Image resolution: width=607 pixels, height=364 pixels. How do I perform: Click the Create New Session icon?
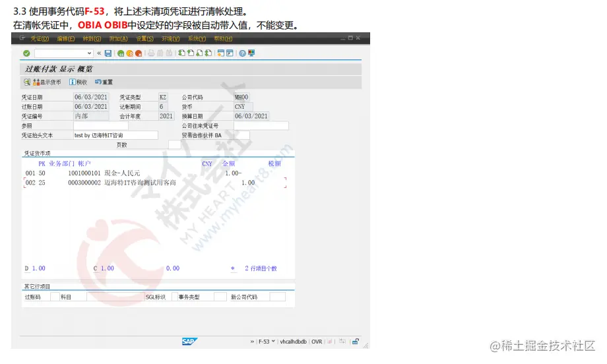click(x=220, y=53)
